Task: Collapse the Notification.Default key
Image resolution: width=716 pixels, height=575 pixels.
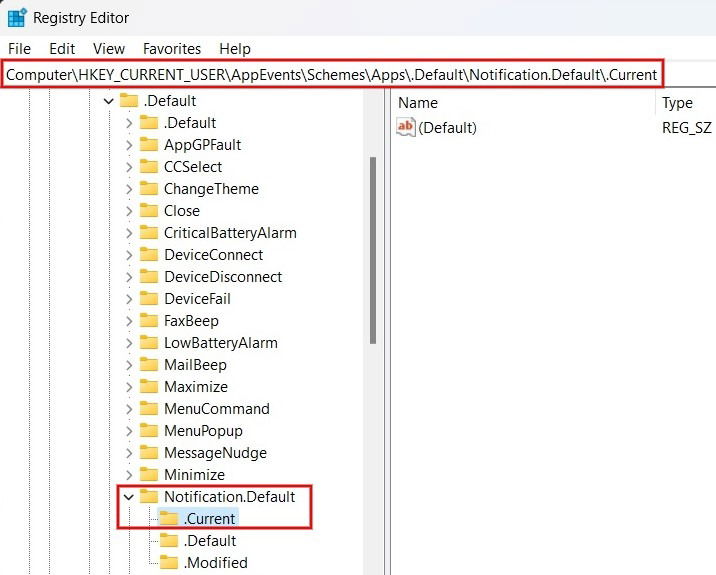Action: pyautogui.click(x=129, y=496)
